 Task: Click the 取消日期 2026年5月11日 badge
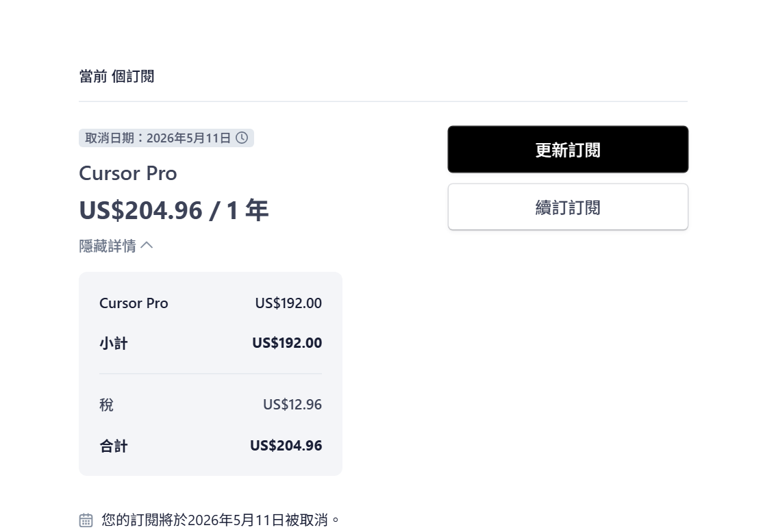[166, 138]
